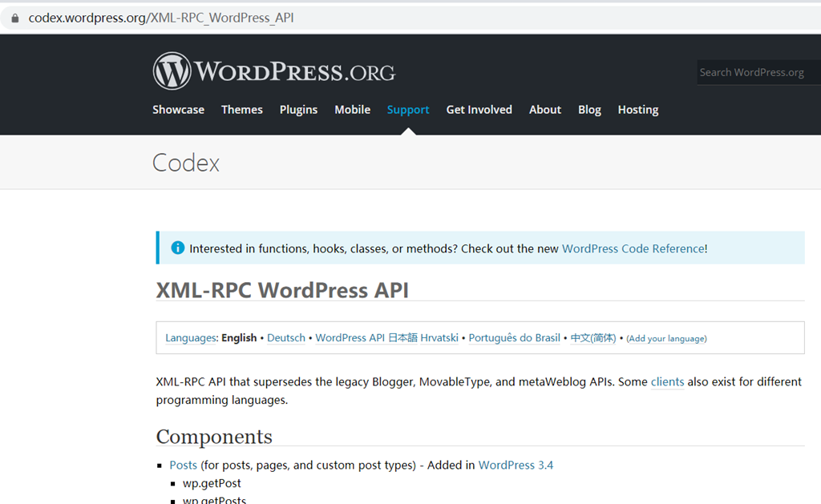Click the Languages link
The width and height of the screenshot is (821, 504).
click(191, 338)
